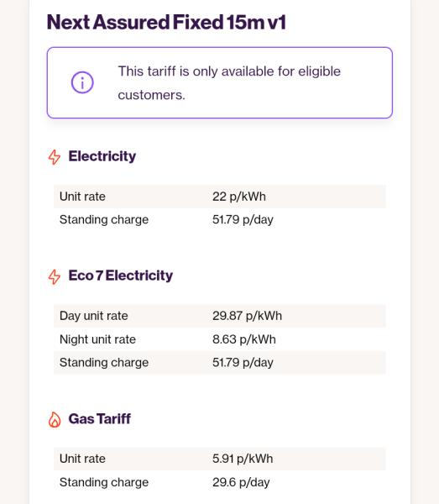Click the Gas Tariff section heading
Image resolution: width=439 pixels, height=504 pixels.
(100, 419)
